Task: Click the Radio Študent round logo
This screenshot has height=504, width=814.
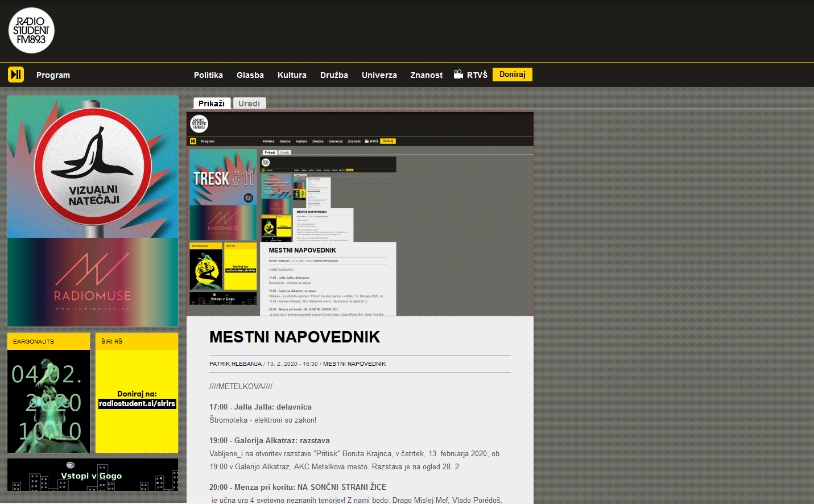Action: click(31, 31)
